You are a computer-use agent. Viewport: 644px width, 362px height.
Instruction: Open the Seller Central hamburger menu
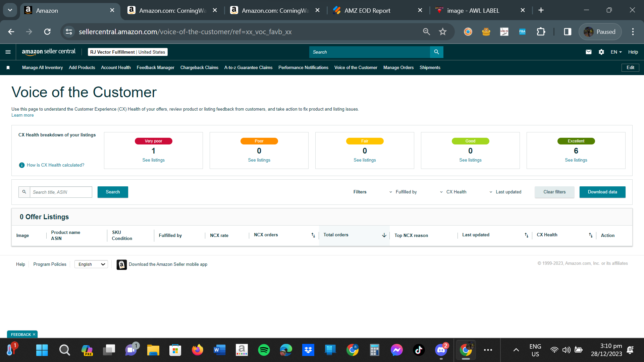[8, 52]
